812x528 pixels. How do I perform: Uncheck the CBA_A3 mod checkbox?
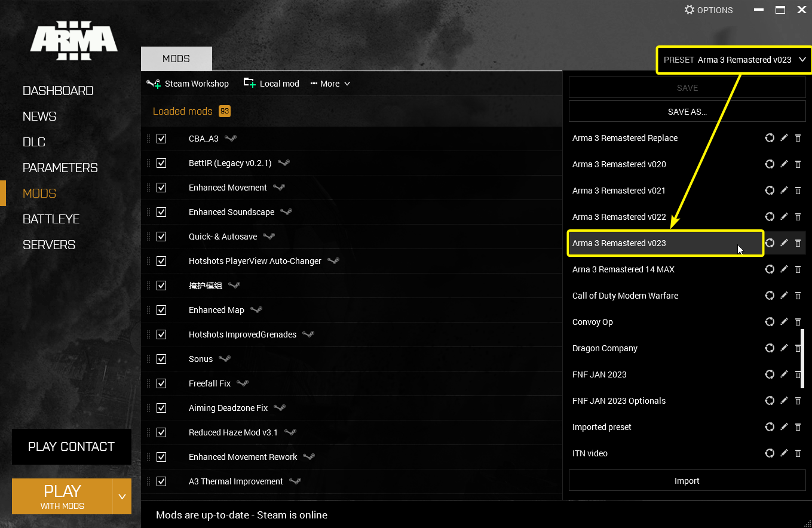161,139
